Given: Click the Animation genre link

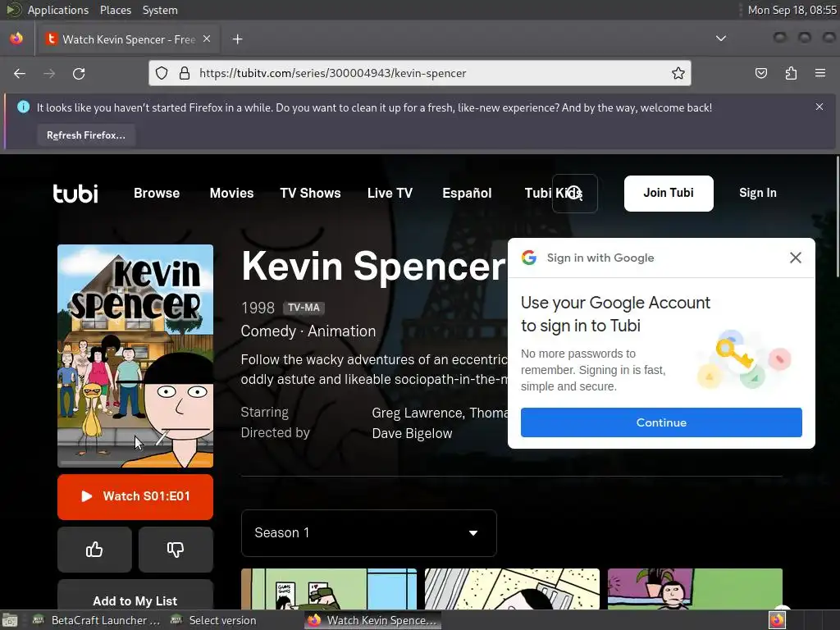Looking at the screenshot, I should pos(342,331).
